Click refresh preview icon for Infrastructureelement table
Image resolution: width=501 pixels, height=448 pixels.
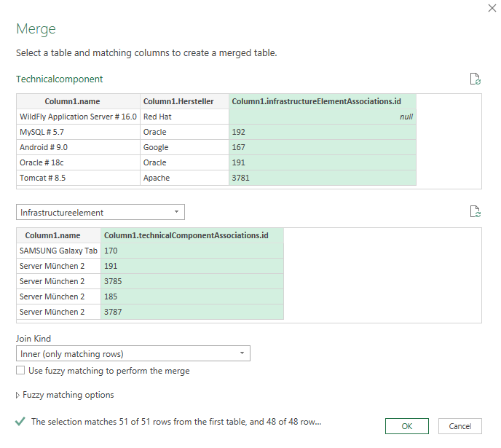pyautogui.click(x=476, y=212)
